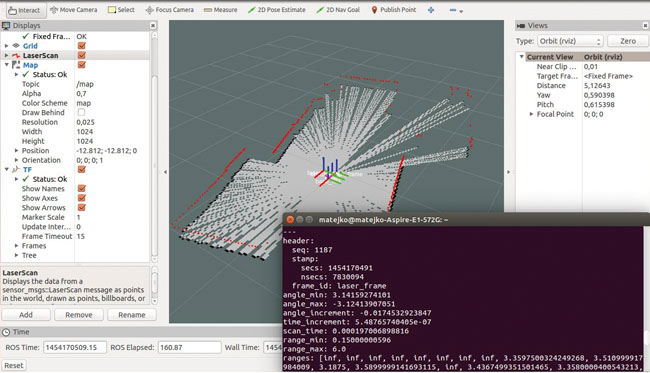Select the Distance value 5,12643
The width and height of the screenshot is (650, 373).
pos(597,86)
